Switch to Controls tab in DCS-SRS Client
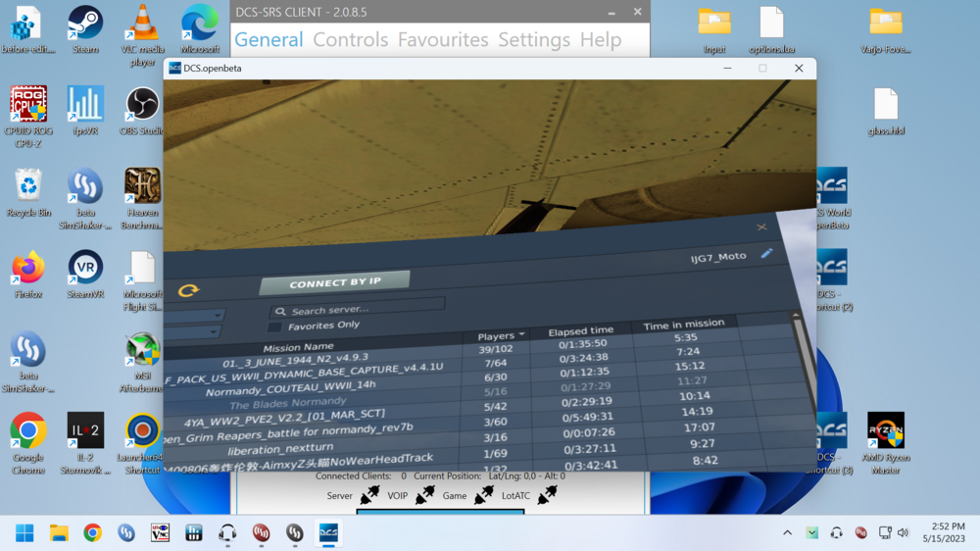Screen dimensions: 980x551 click(x=350, y=39)
